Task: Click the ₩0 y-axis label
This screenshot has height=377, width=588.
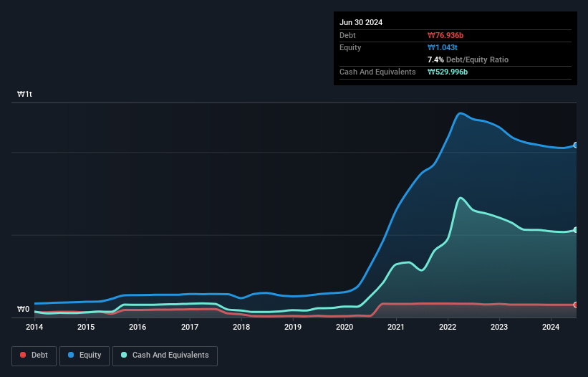Action: [23, 309]
